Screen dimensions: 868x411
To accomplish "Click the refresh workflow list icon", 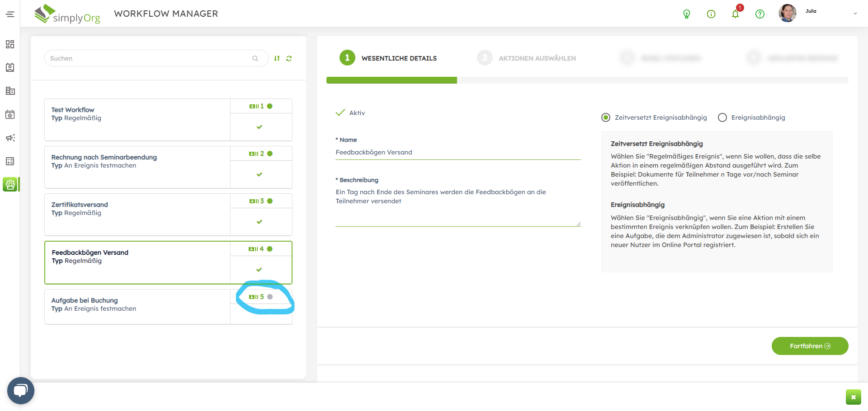I will click(x=289, y=58).
